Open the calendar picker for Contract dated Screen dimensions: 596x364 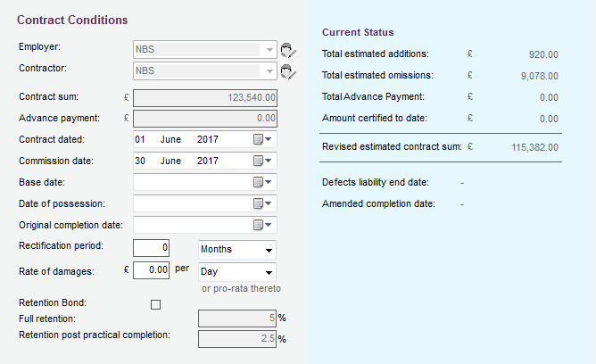262,139
